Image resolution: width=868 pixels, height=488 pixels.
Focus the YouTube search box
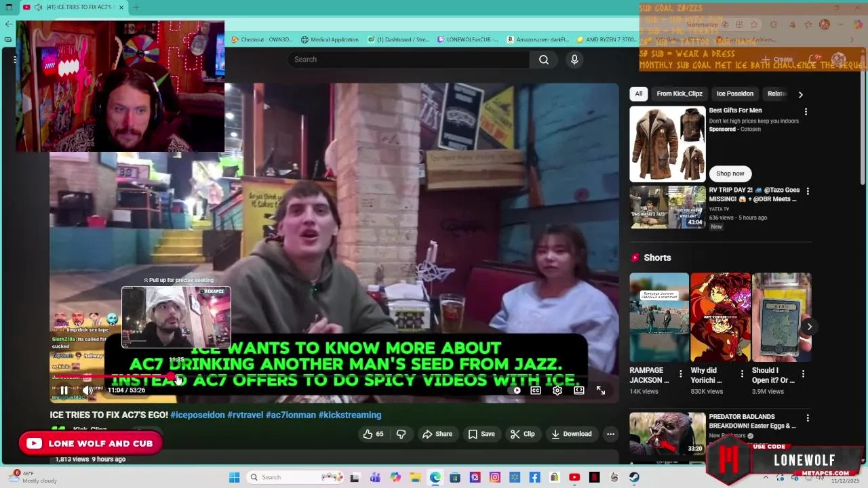point(408,60)
